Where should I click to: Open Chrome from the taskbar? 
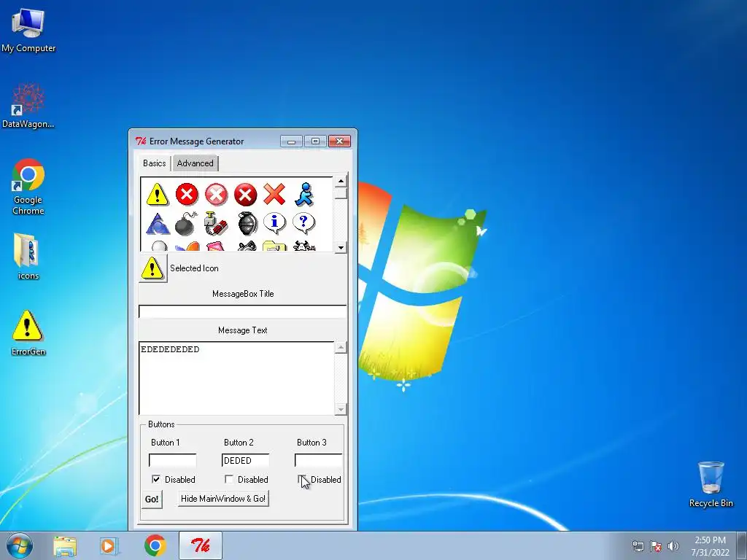click(155, 545)
